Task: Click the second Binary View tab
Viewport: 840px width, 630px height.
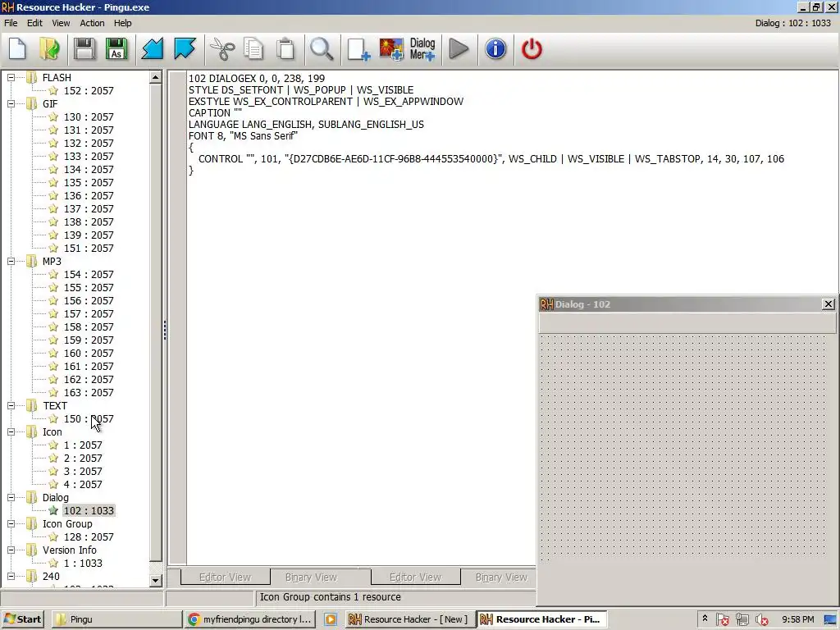Action: pos(501,577)
